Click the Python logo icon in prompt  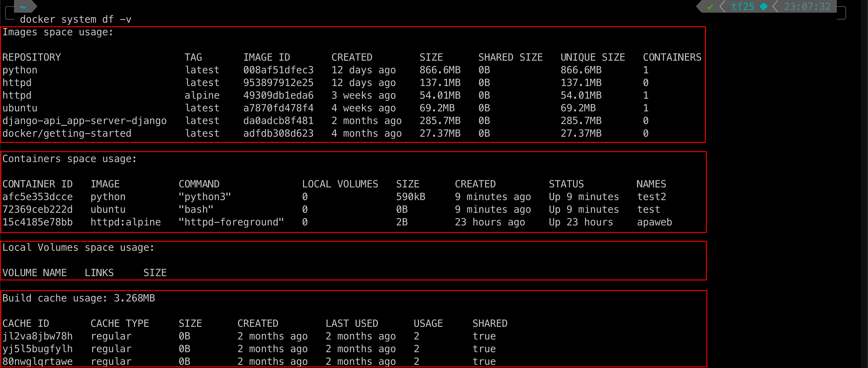pyautogui.click(x=764, y=7)
